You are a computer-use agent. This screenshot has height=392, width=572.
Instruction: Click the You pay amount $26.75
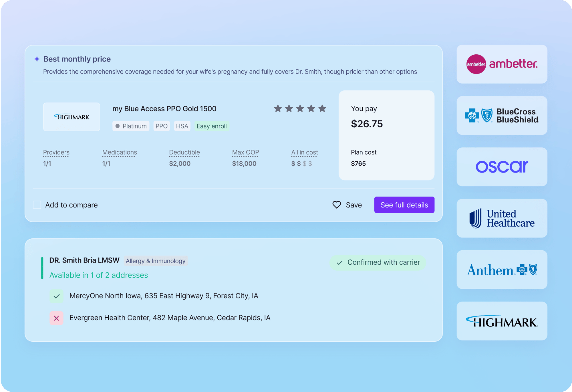tap(367, 124)
